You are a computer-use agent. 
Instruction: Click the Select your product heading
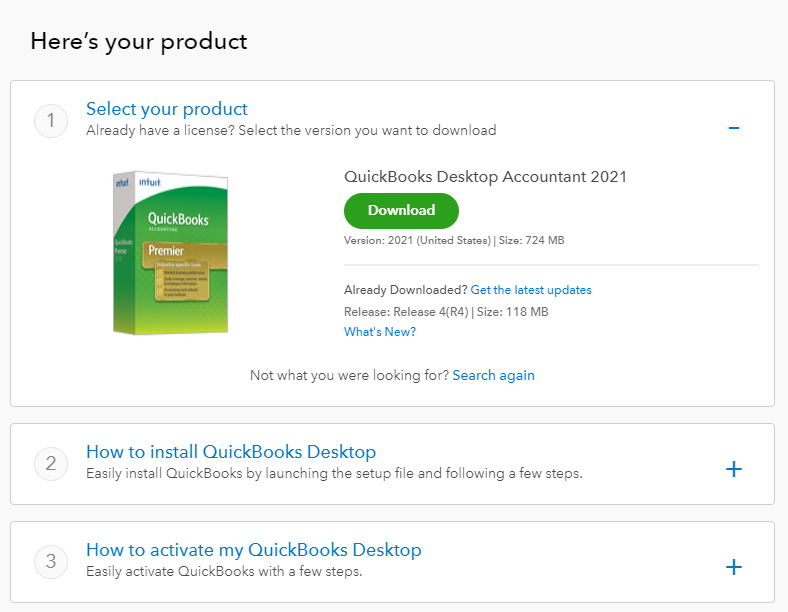click(167, 109)
